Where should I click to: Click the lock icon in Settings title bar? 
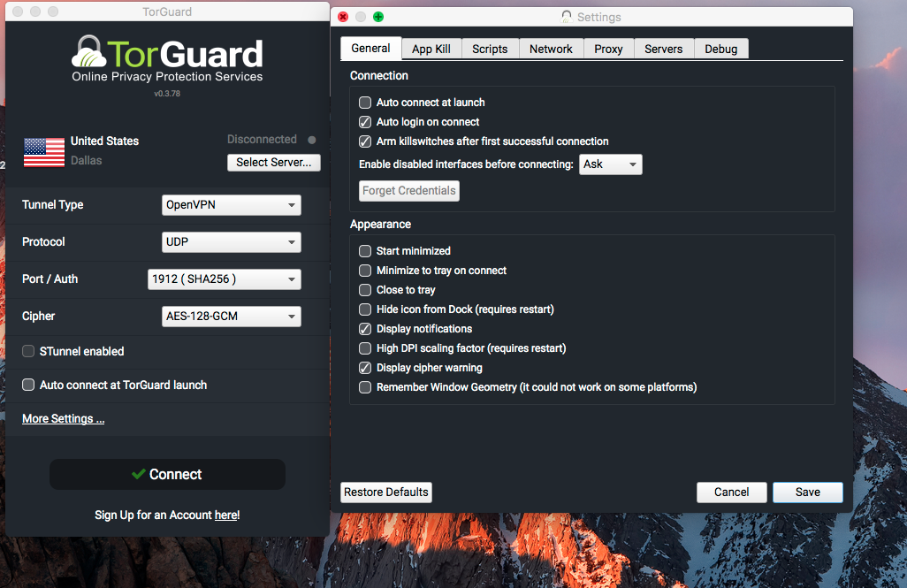coord(567,17)
